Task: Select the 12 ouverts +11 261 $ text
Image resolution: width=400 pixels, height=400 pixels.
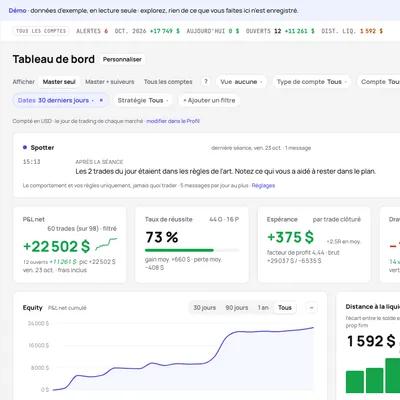Action: point(50,262)
